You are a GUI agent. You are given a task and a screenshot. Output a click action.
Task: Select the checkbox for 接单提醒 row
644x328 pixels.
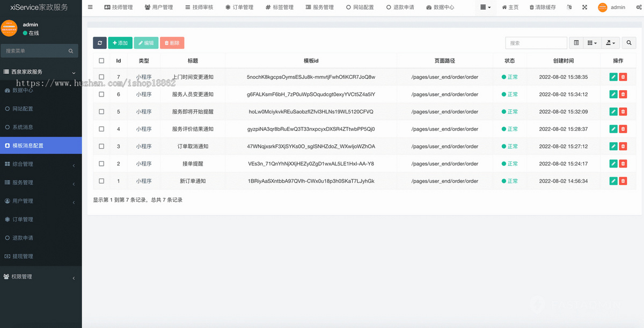[x=101, y=163]
